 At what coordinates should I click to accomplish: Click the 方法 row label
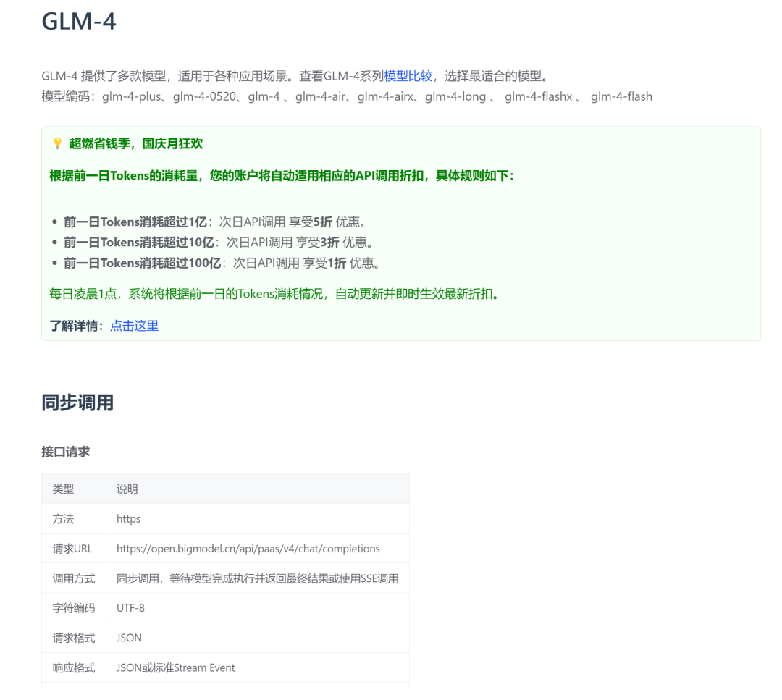63,519
